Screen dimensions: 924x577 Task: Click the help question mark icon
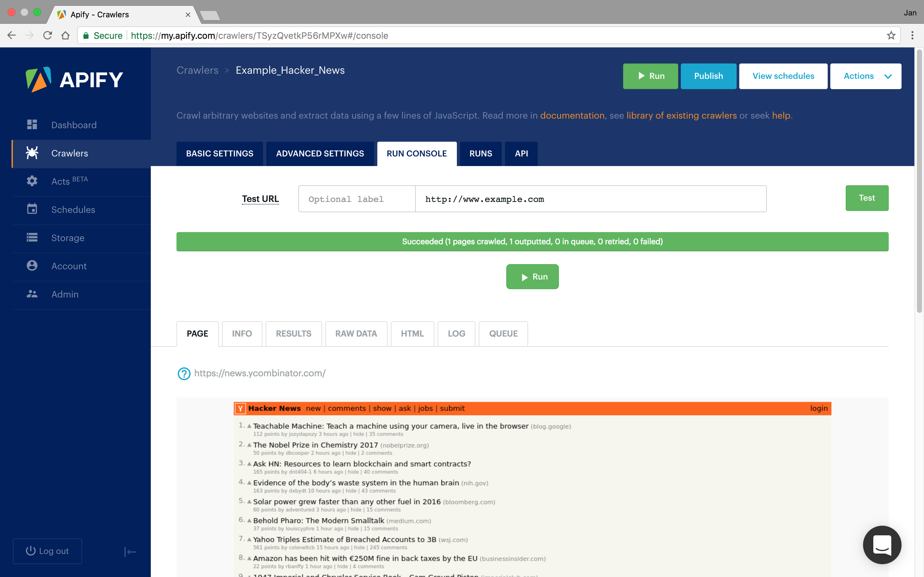tap(184, 373)
